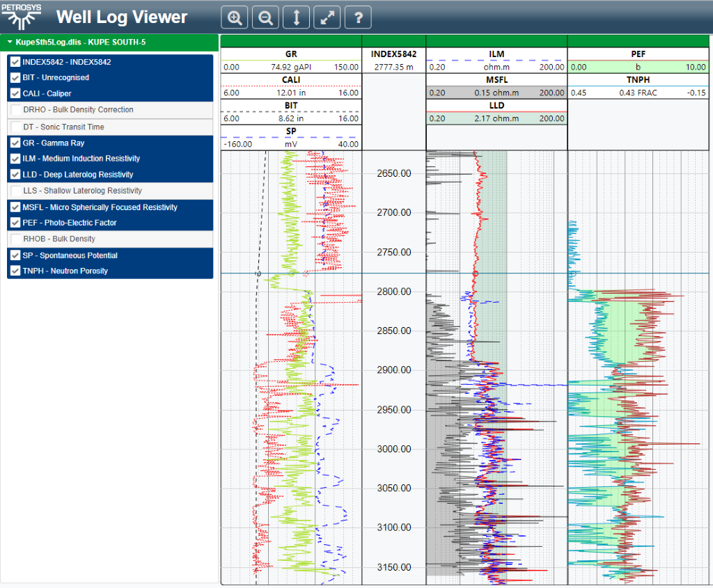The height and width of the screenshot is (588, 713).
Task: Select the GR track header
Action: point(291,54)
